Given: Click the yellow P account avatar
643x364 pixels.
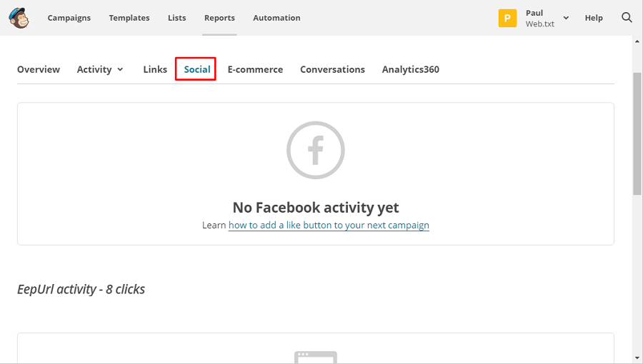Looking at the screenshot, I should click(507, 18).
